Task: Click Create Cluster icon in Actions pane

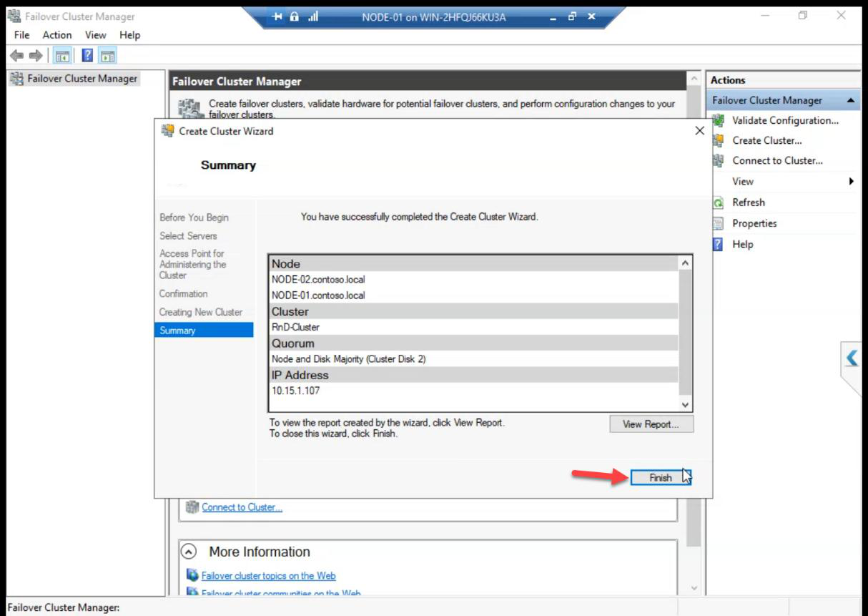Action: click(719, 141)
